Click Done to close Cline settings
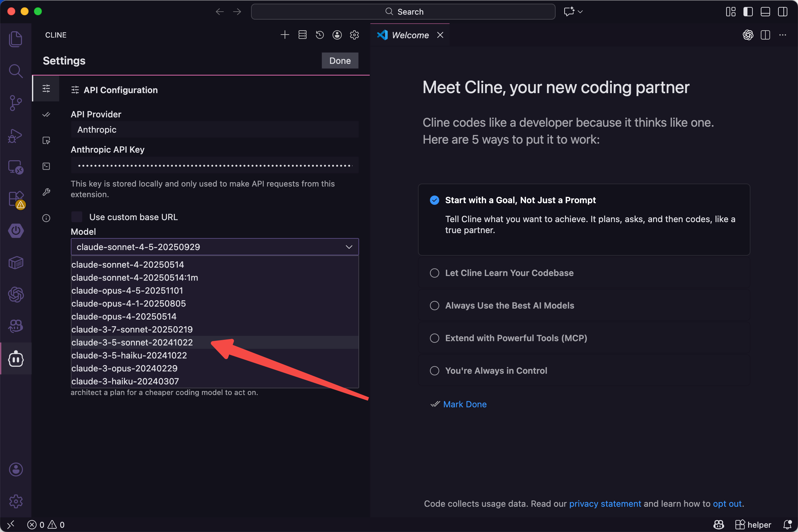Viewport: 798px width, 532px height. point(340,61)
